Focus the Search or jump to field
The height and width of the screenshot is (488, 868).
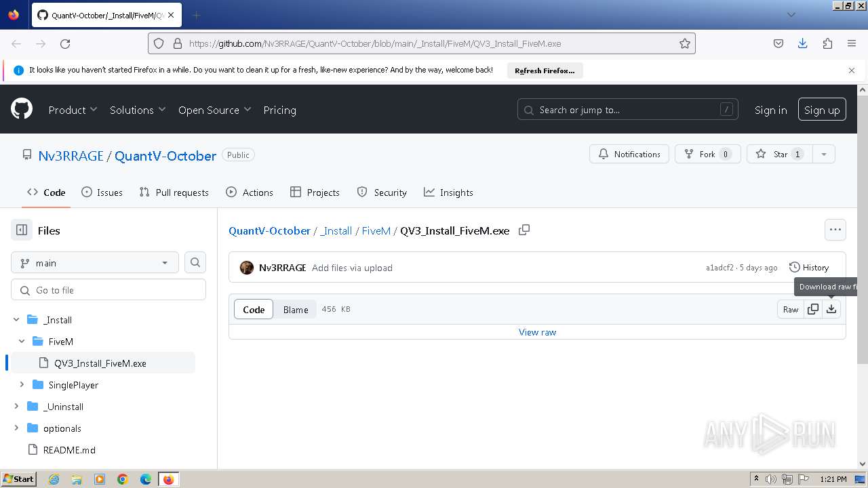[x=628, y=110]
